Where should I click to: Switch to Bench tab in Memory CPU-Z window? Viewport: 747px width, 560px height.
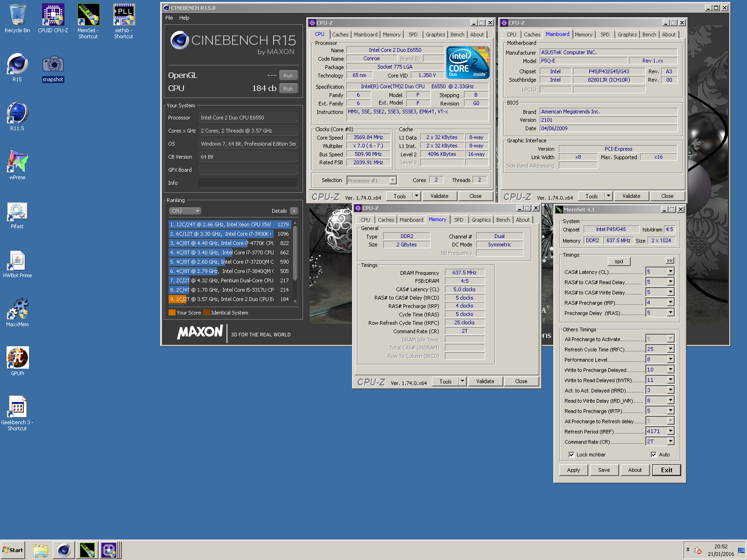(503, 220)
